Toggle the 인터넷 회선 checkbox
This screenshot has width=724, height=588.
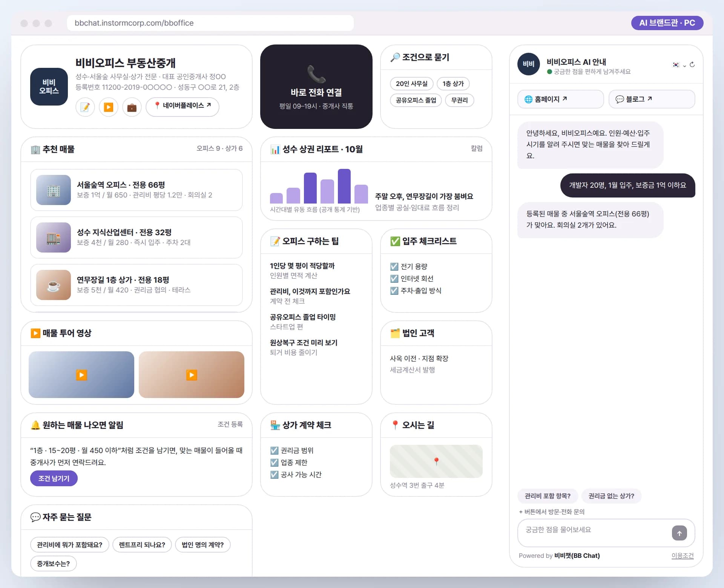tap(394, 279)
